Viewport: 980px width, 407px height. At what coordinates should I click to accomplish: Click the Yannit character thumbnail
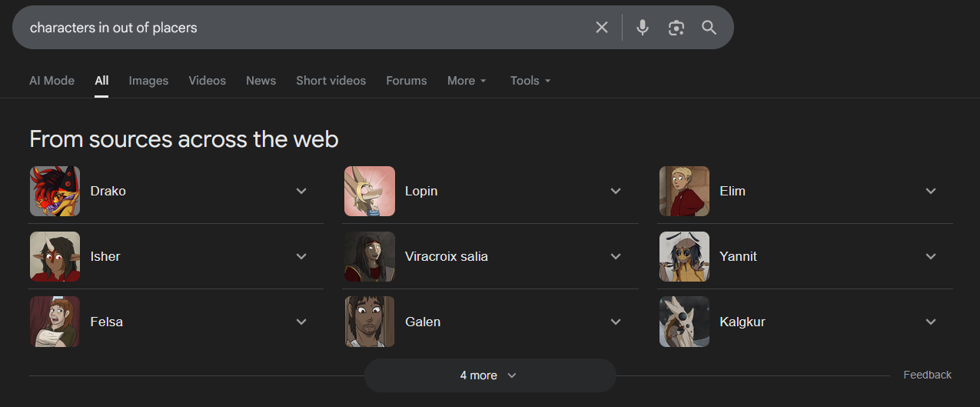tap(684, 256)
